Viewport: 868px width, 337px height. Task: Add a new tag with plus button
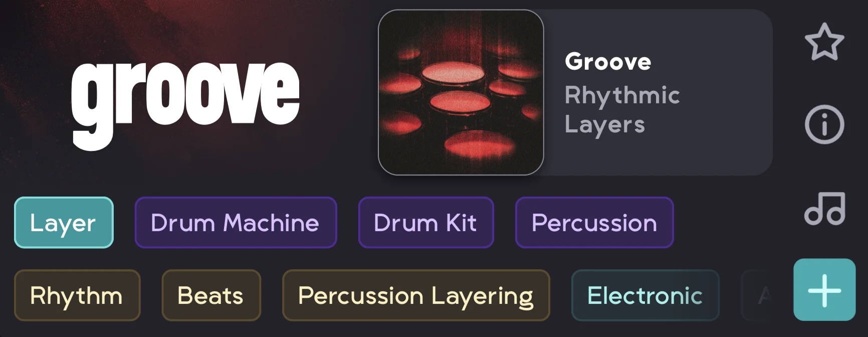[824, 290]
